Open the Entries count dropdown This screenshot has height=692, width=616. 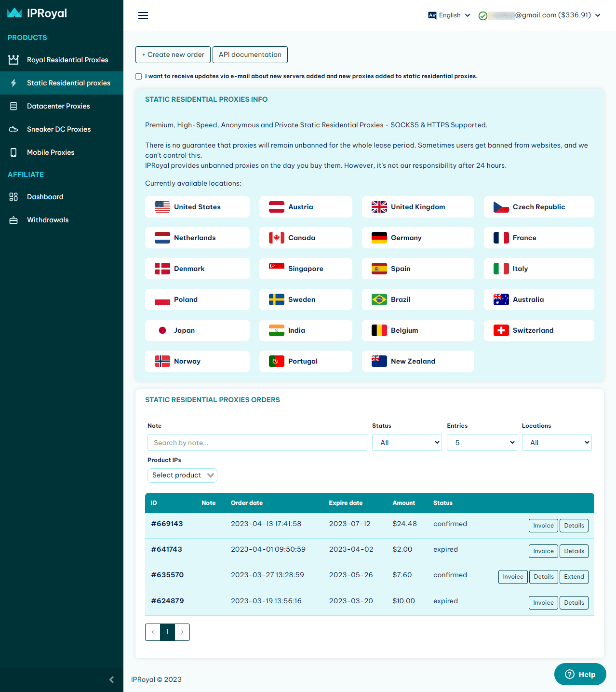click(482, 443)
